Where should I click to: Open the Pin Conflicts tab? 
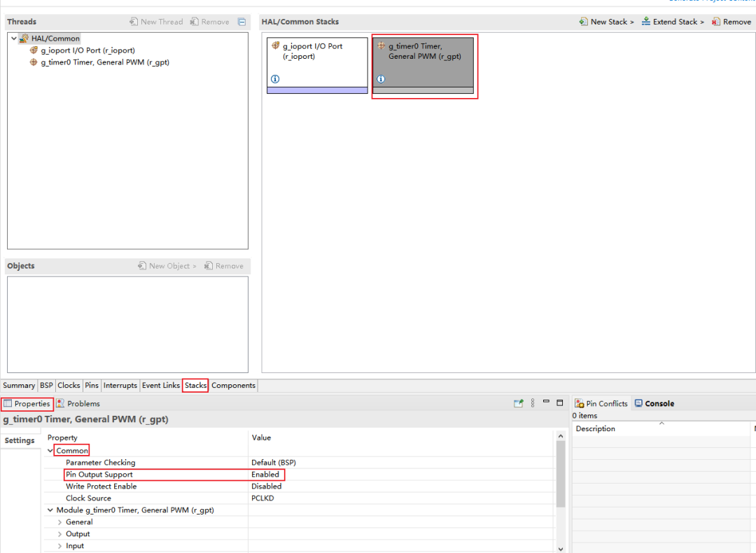click(602, 403)
